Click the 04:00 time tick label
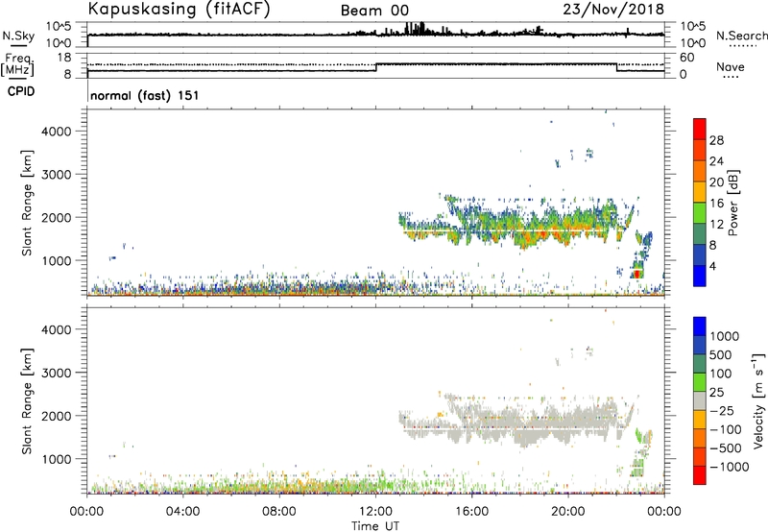This screenshot has width=768, height=532. 182,512
